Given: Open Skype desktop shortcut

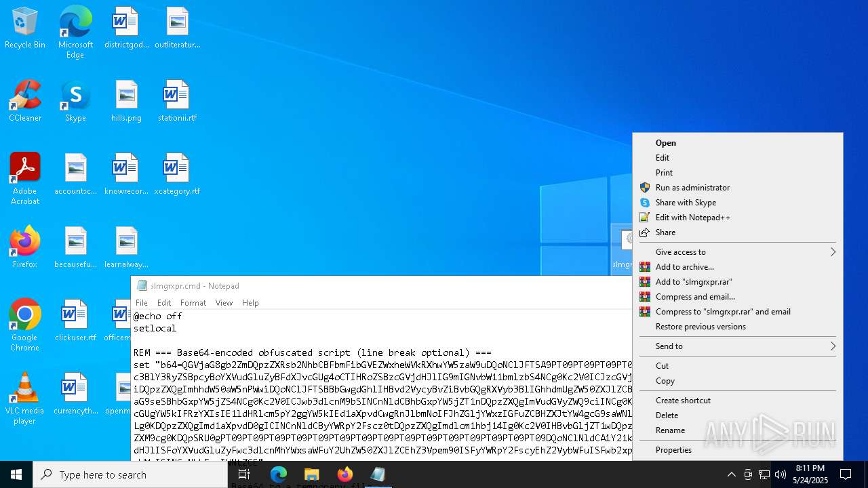Looking at the screenshot, I should (x=75, y=102).
